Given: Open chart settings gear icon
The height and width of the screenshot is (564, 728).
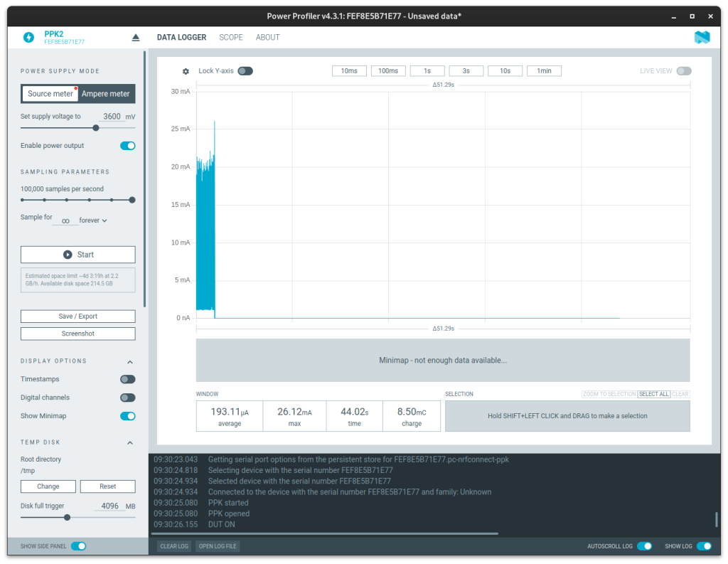Looking at the screenshot, I should 186,71.
